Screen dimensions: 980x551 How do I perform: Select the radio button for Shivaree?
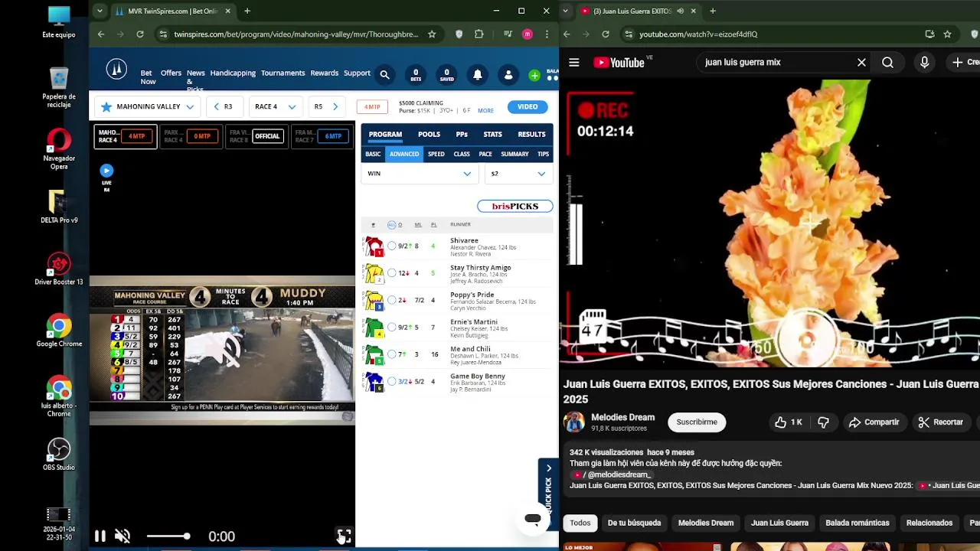[392, 246]
